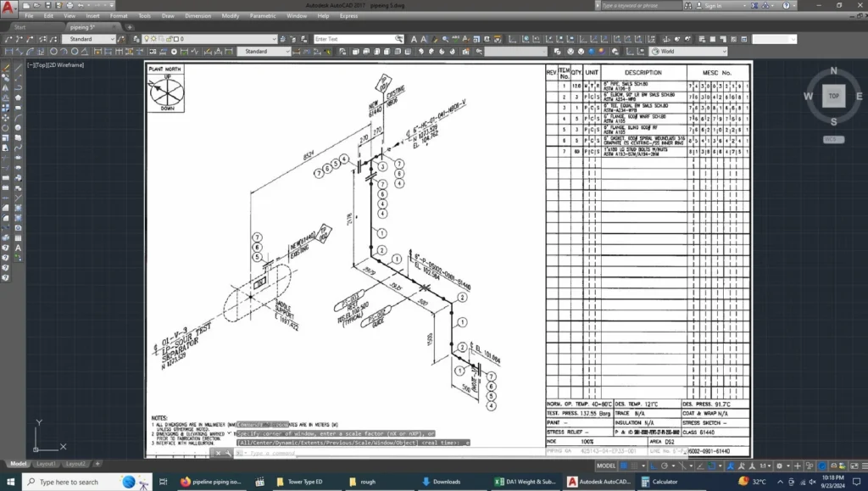Click the new drawing tab plus icon

(x=130, y=27)
